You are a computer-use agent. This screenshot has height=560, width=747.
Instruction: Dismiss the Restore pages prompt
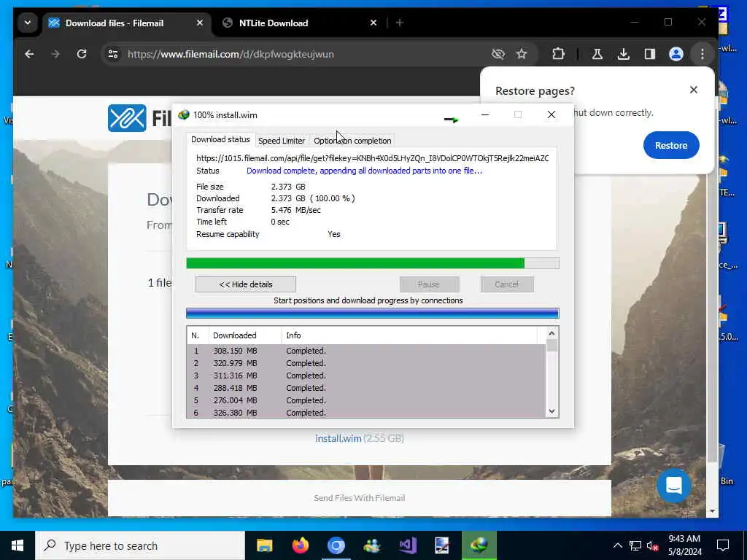[694, 90]
